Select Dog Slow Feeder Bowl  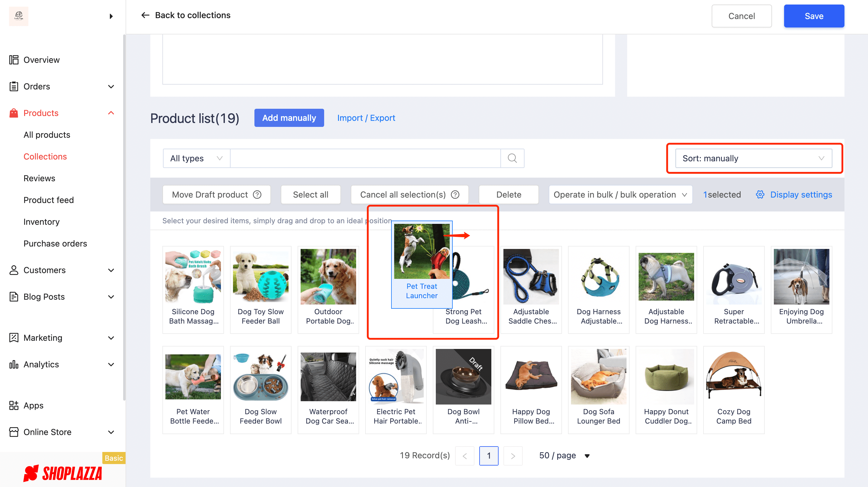pyautogui.click(x=260, y=389)
